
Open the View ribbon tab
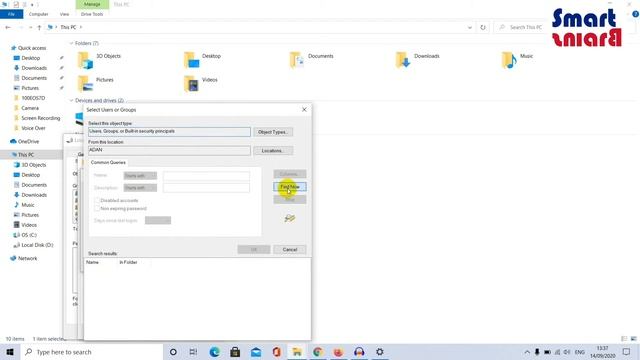pyautogui.click(x=64, y=14)
